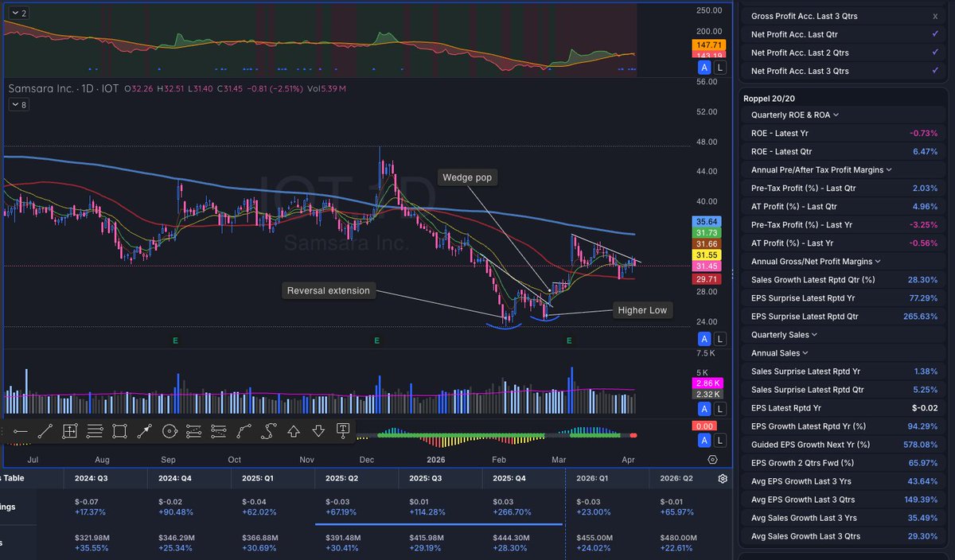The width and height of the screenshot is (955, 560).
Task: Select the Higher Low annotation label
Action: [641, 310]
